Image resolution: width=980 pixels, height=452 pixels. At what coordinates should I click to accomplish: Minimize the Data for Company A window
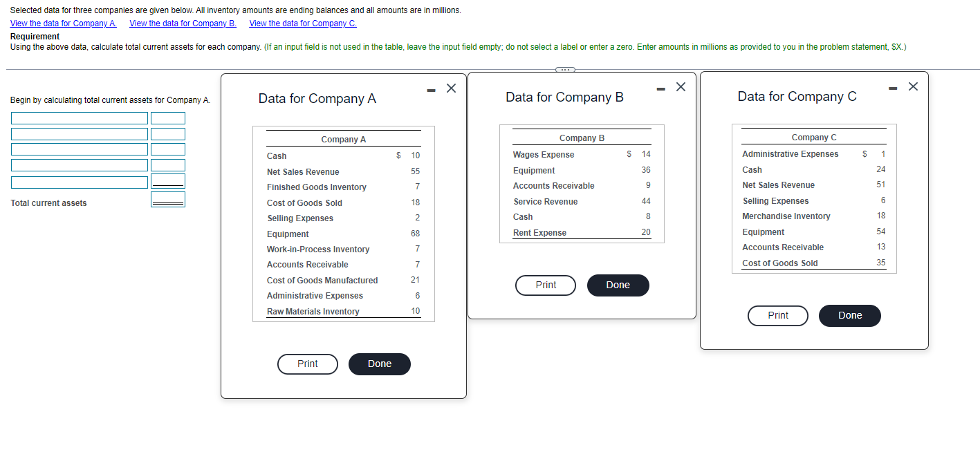pos(431,88)
